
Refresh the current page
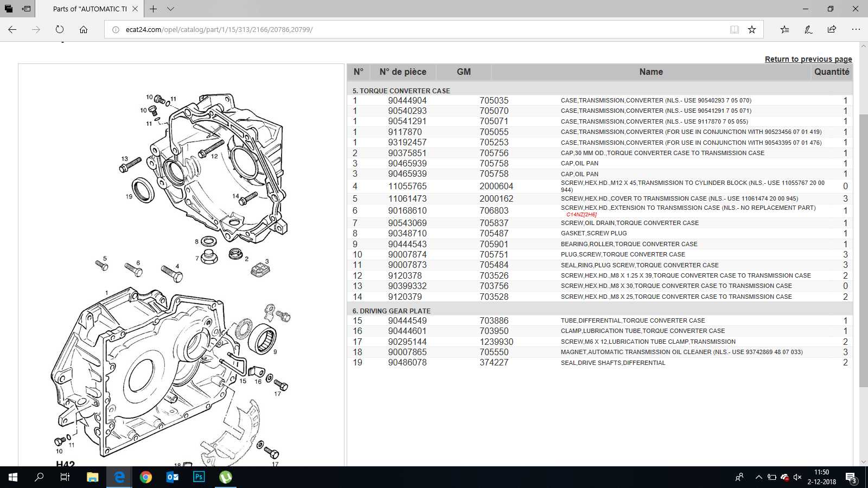60,29
